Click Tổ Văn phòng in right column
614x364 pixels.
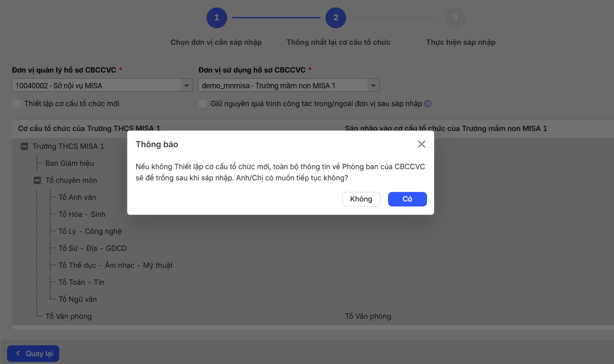point(368,316)
